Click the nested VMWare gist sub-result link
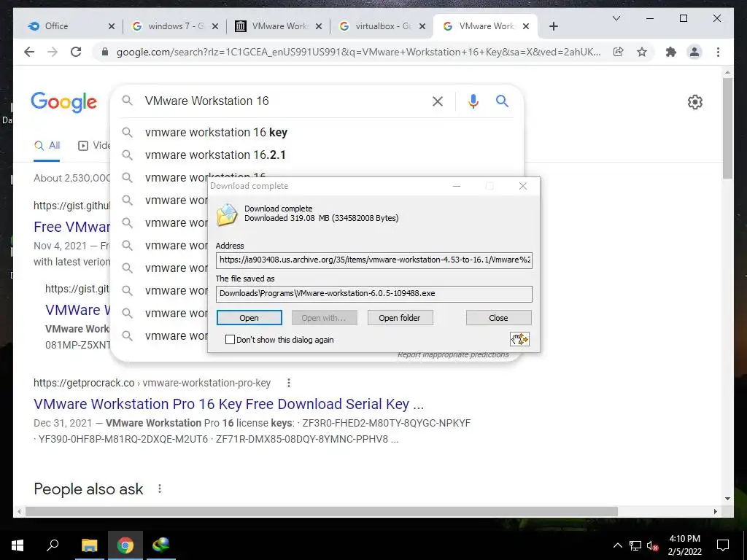Viewport: 747px width, 560px height. 77,310
